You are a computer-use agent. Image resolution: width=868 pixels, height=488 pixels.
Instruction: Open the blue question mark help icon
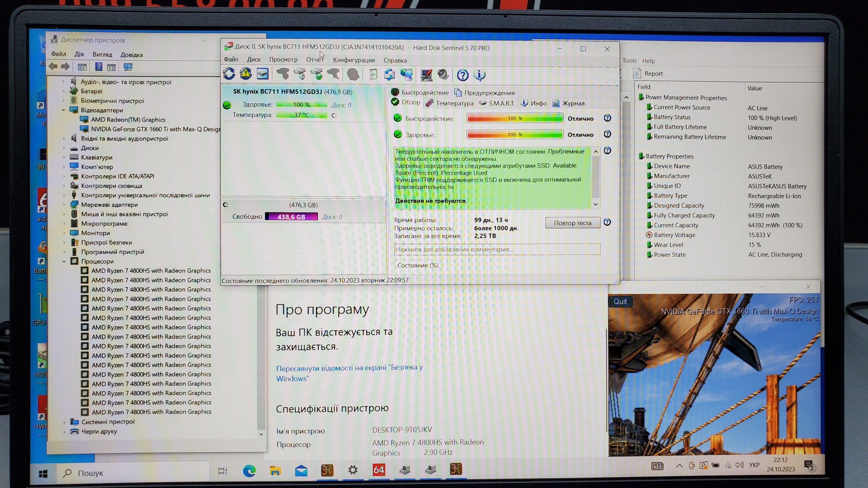click(x=462, y=75)
